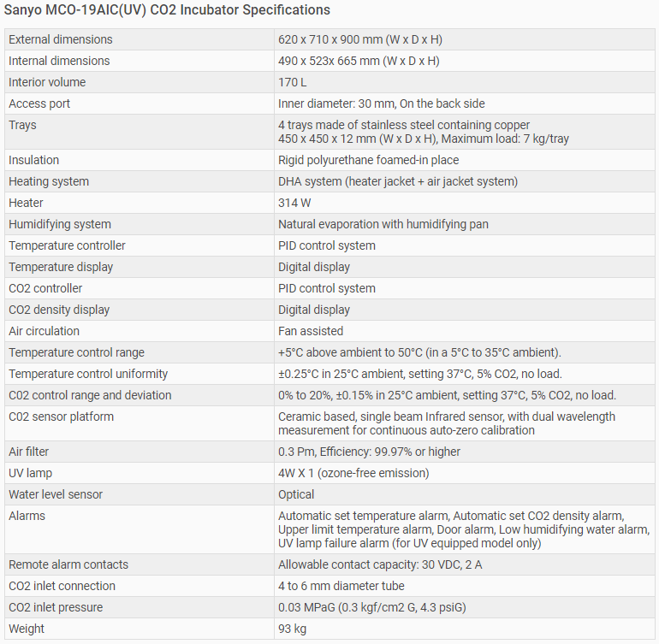Screen dimensions: 659x644
Task: Click the Air filter efficiency value
Action: [369, 452]
